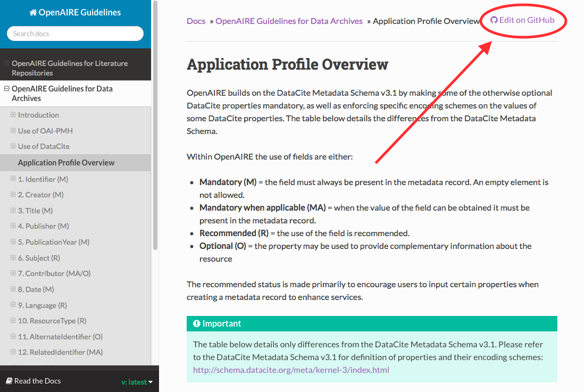Go to 12. RelatedIdentifier (MA) page

click(x=60, y=352)
